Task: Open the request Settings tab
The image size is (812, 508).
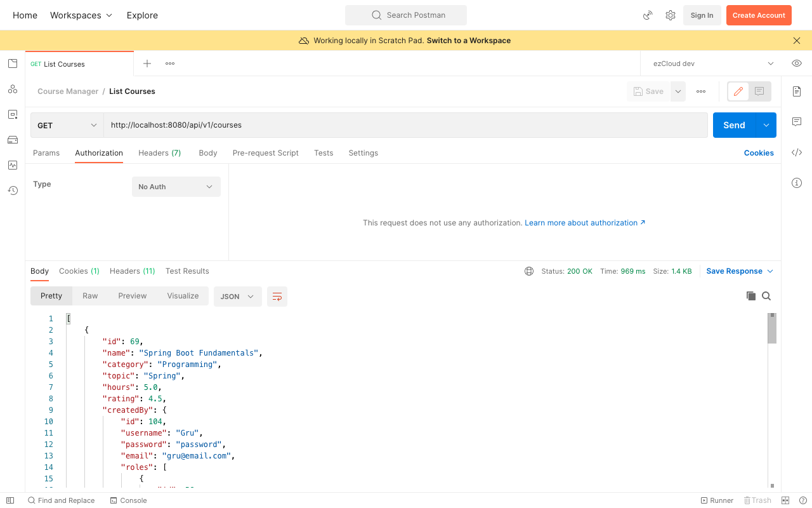Action: [363, 153]
